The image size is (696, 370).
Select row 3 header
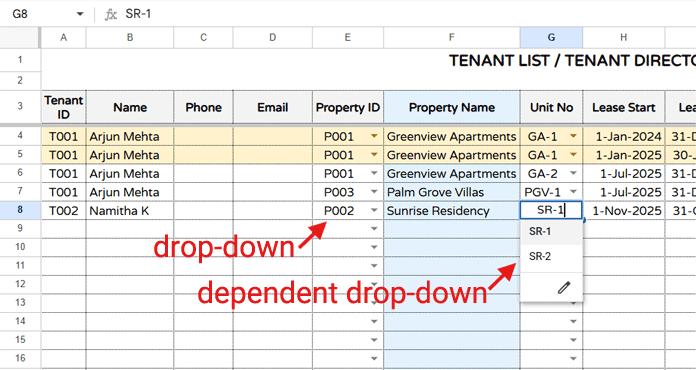point(20,106)
